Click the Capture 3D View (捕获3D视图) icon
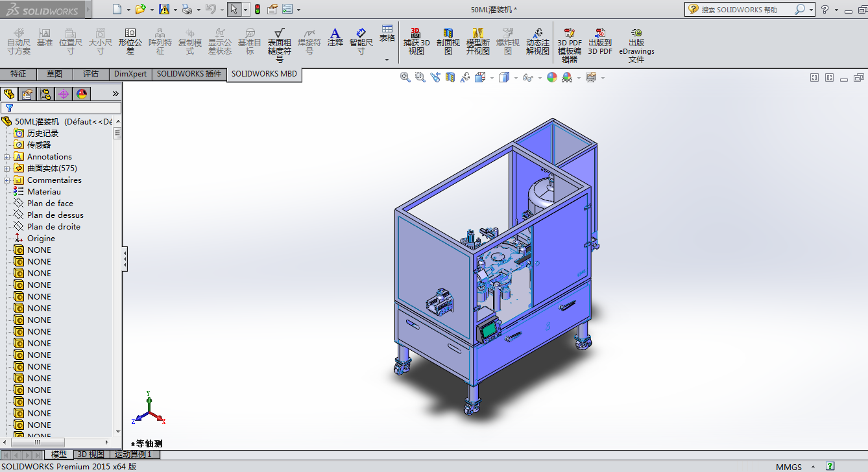868x472 pixels. (x=416, y=41)
